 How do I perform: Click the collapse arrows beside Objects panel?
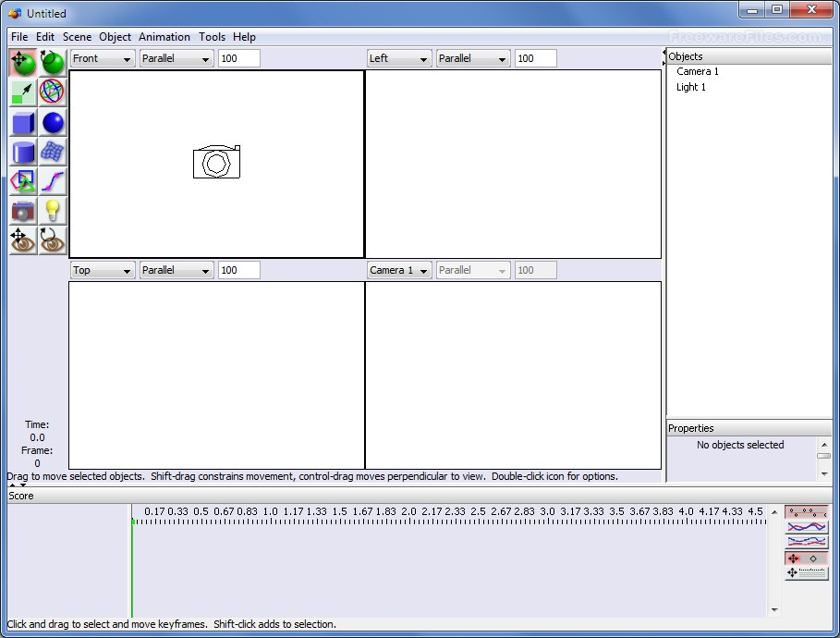tap(664, 57)
